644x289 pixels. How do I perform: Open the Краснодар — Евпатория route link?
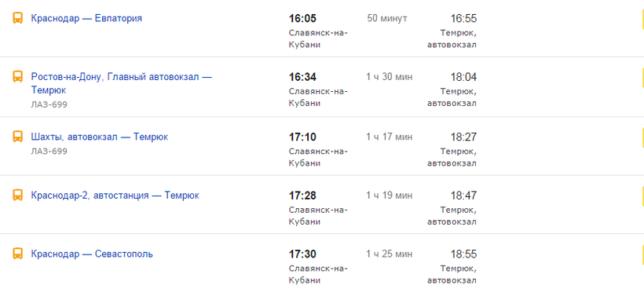(x=86, y=19)
